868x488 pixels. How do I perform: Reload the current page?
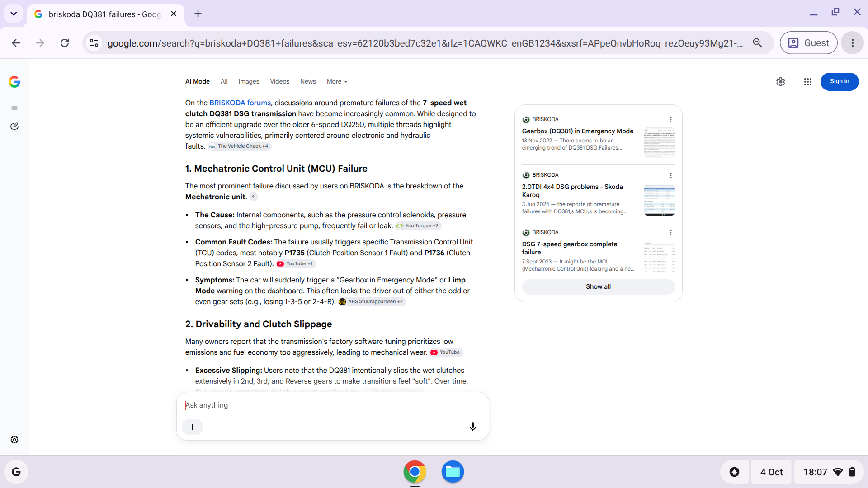pos(65,43)
